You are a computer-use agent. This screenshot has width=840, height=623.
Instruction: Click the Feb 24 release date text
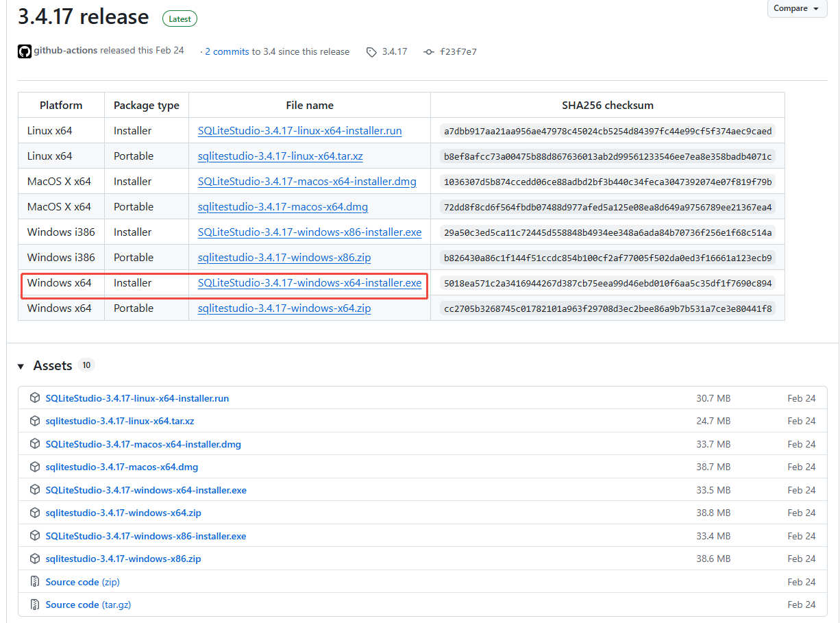[170, 51]
